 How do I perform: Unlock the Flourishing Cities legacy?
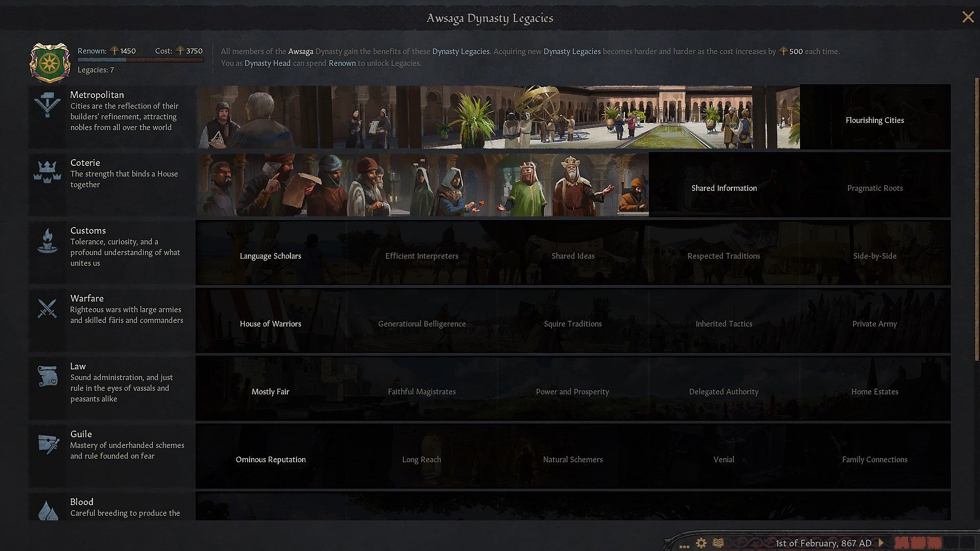pyautogui.click(x=874, y=120)
